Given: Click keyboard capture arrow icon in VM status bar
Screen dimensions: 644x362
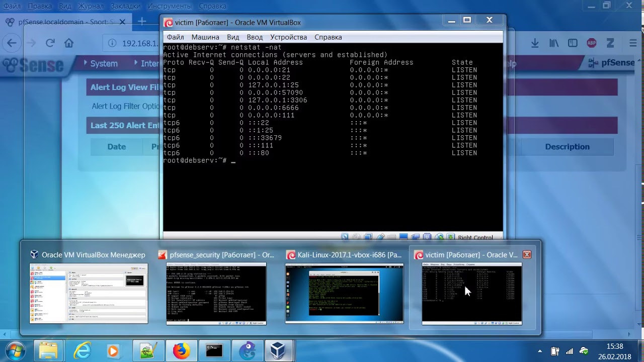Looking at the screenshot, I should (450, 237).
